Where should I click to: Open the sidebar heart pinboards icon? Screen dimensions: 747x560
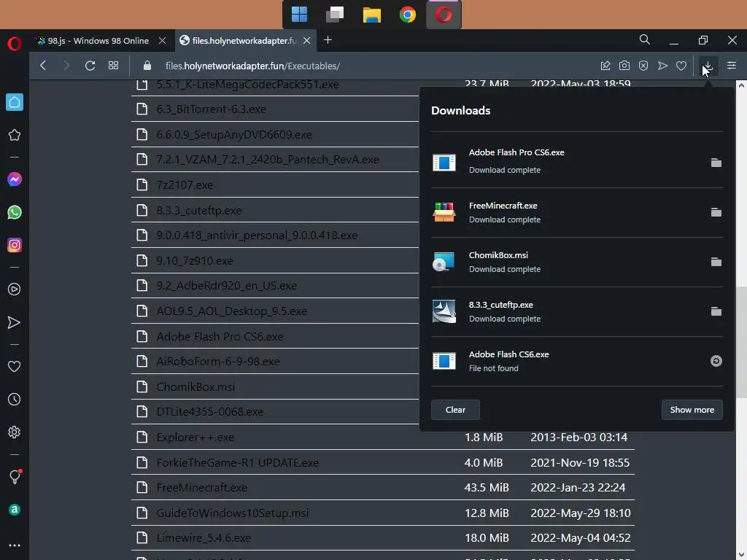[15, 366]
